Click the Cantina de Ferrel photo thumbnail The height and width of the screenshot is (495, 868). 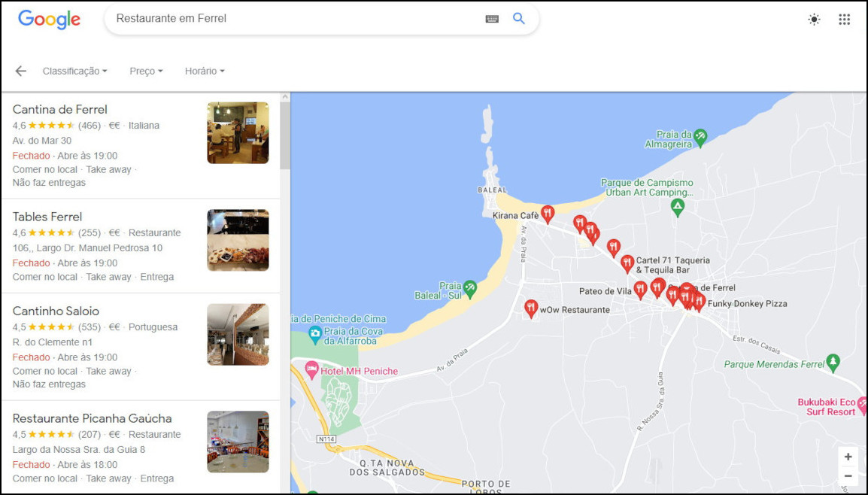(238, 133)
